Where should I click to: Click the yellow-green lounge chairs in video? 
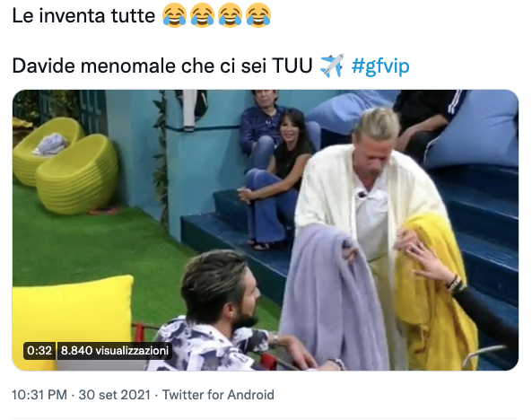[66, 164]
